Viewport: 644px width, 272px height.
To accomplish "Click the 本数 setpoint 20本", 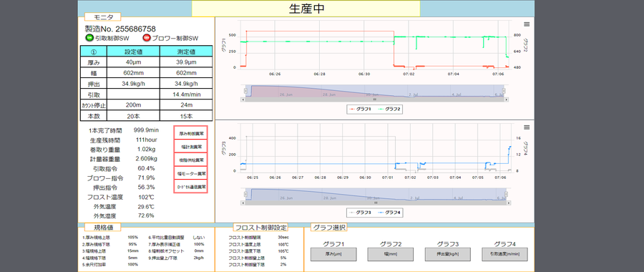I will pyautogui.click(x=133, y=115).
